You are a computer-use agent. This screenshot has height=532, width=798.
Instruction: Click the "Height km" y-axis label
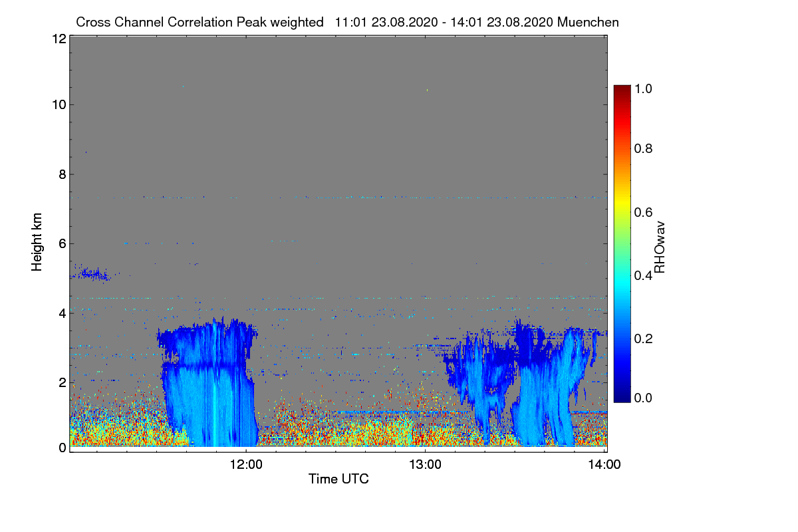point(37,243)
